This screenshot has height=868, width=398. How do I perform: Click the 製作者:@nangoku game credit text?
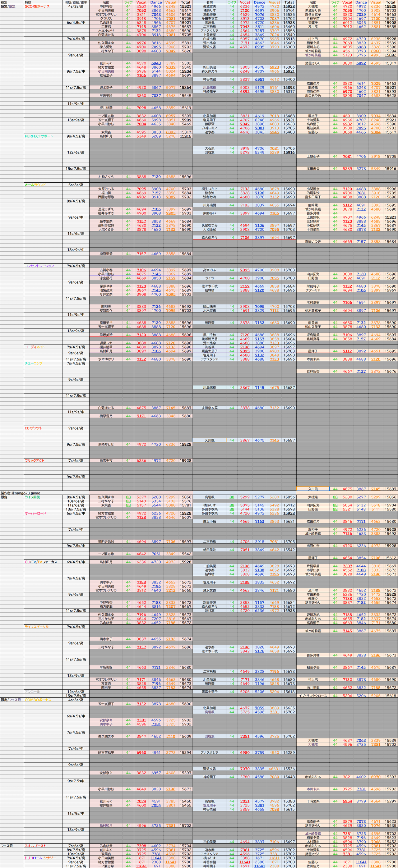21,493
